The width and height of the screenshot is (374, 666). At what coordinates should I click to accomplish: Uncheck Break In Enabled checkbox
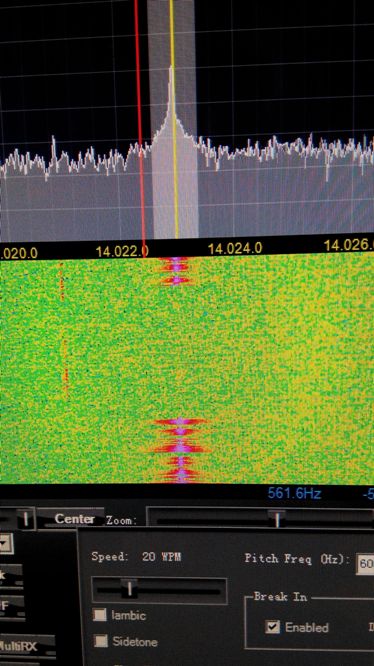coord(273,627)
